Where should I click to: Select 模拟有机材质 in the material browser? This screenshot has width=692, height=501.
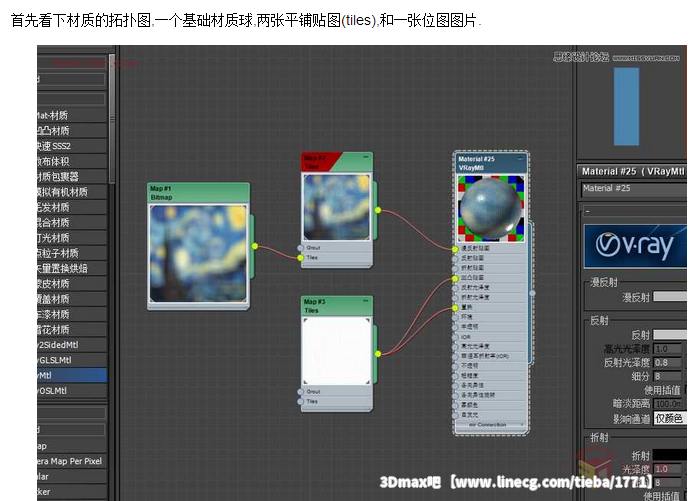[x=72, y=192]
